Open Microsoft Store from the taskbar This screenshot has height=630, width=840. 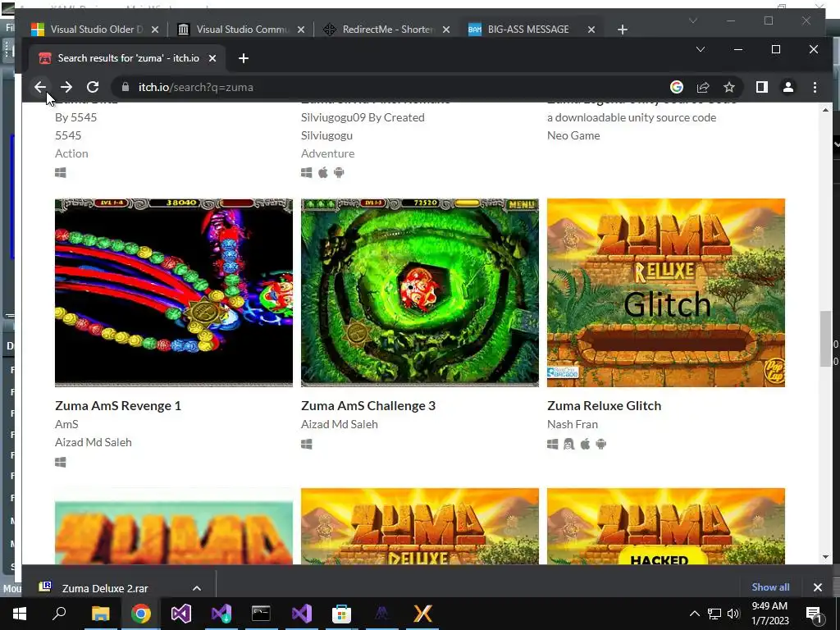[341, 614]
